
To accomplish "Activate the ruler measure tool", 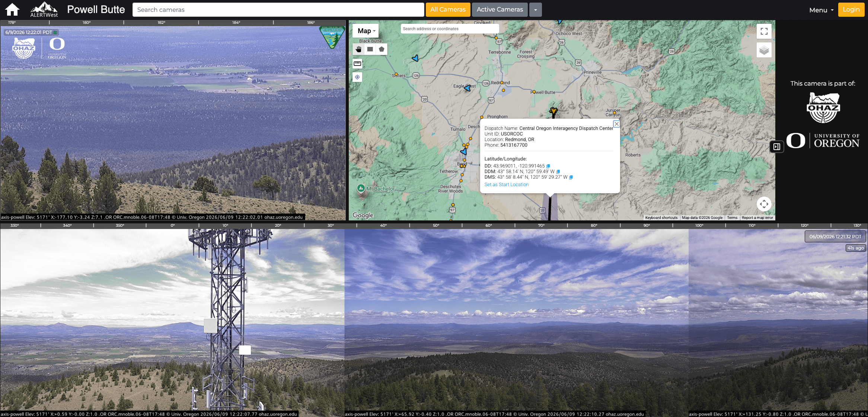I will 357,64.
